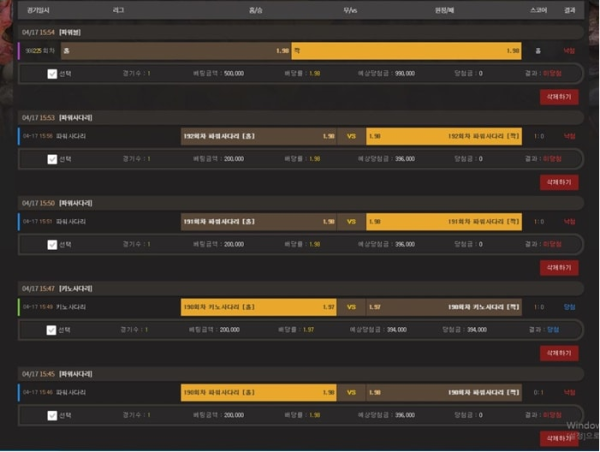Click the 190회차 키노사다리 [짝] cell
Viewport: 600px width, 452px height.
[444, 307]
